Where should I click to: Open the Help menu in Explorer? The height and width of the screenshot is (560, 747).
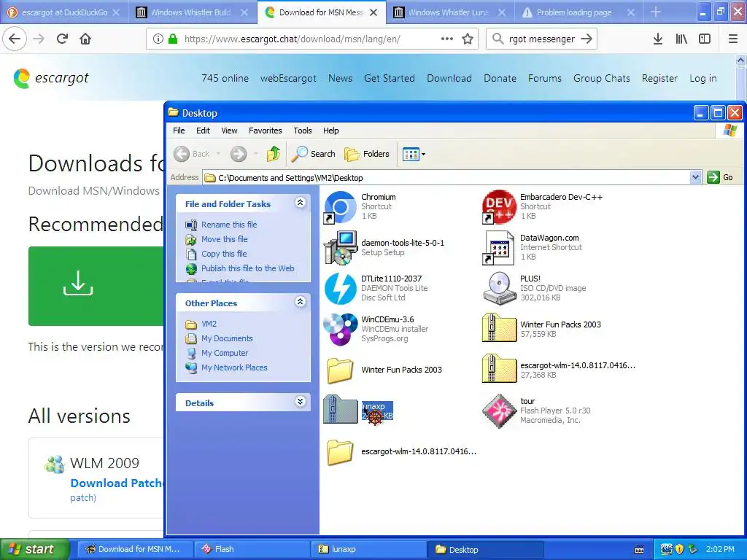[x=330, y=131]
